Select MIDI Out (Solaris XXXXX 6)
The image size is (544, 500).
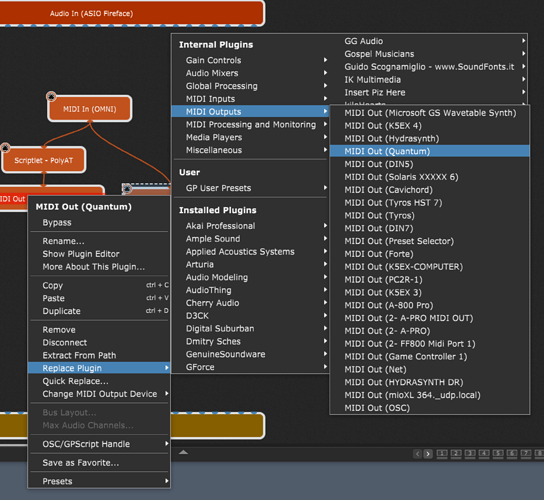[x=430, y=177]
